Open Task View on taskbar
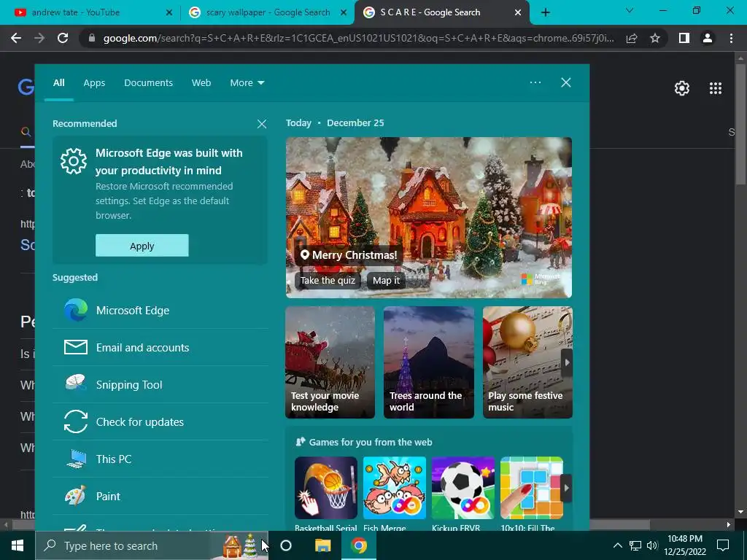 click(x=286, y=545)
